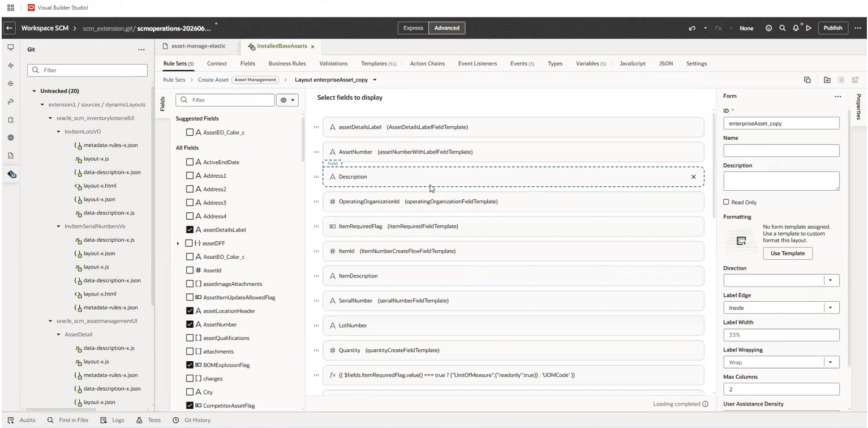Open the Form panel three-dot menu
The image size is (868, 428).
pyautogui.click(x=838, y=96)
